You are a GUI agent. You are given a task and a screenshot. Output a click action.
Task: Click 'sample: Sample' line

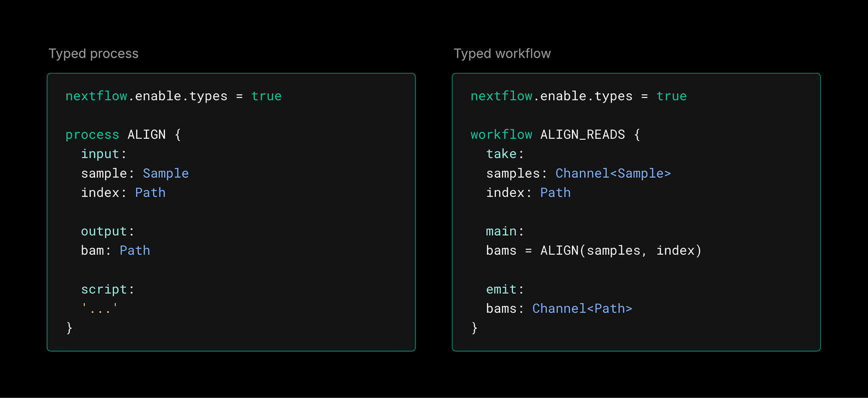point(135,173)
